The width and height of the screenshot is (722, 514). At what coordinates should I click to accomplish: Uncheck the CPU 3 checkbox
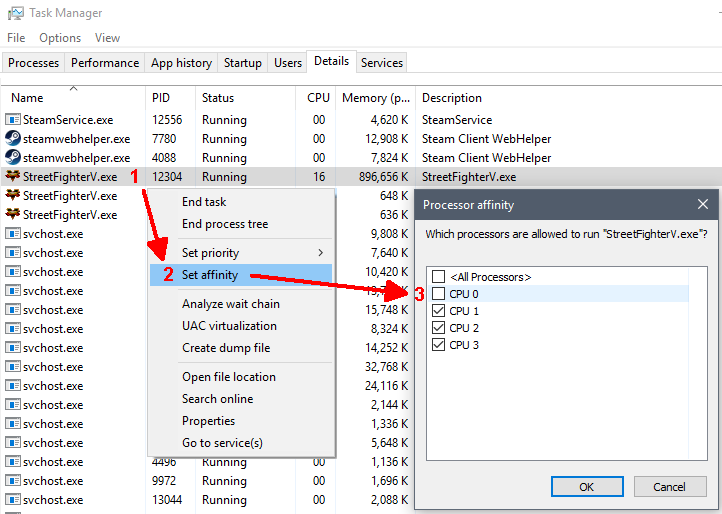coord(437,345)
